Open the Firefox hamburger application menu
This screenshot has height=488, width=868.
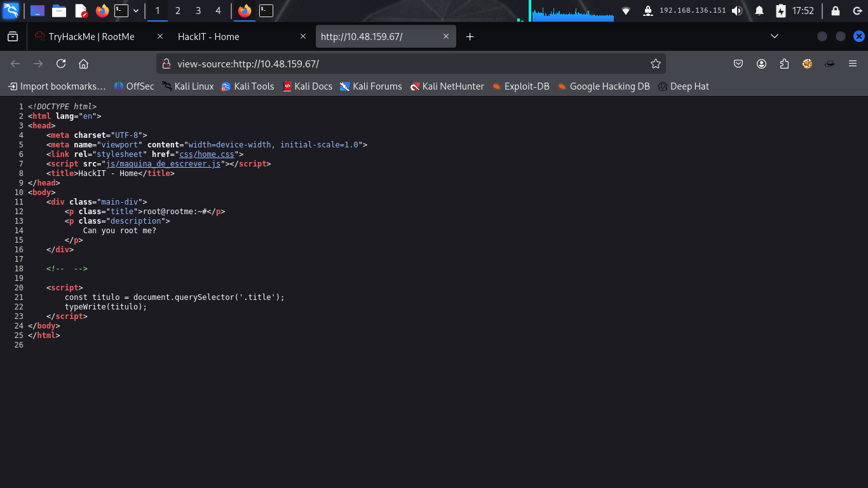click(x=853, y=64)
